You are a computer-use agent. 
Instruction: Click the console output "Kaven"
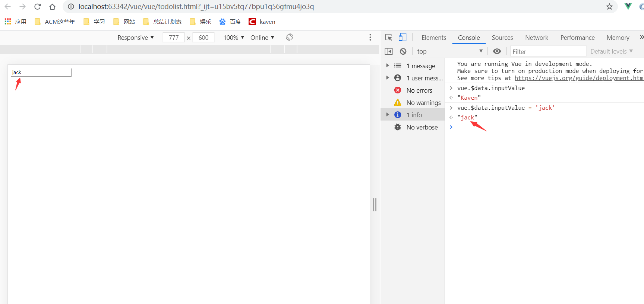click(x=469, y=98)
